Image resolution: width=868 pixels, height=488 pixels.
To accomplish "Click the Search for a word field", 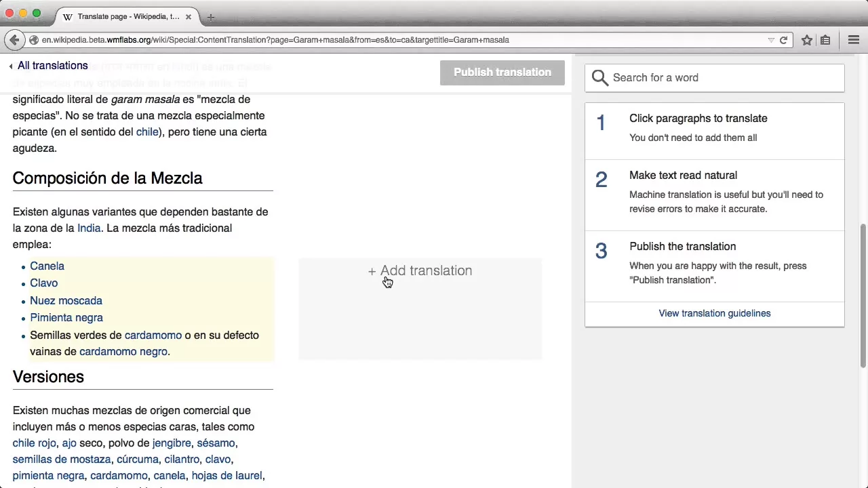I will click(x=715, y=78).
